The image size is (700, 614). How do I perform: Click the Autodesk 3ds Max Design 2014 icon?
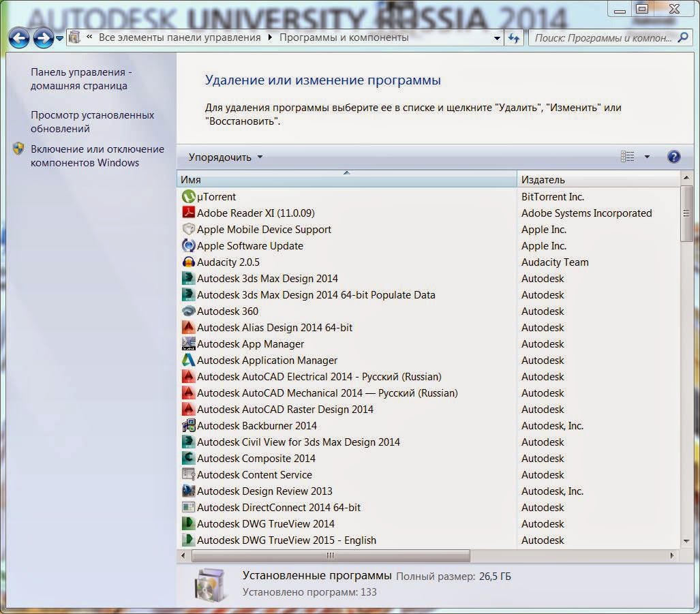[x=188, y=279]
